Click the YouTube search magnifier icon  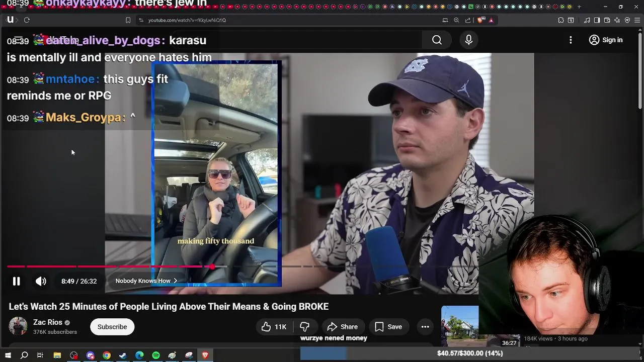point(437,40)
